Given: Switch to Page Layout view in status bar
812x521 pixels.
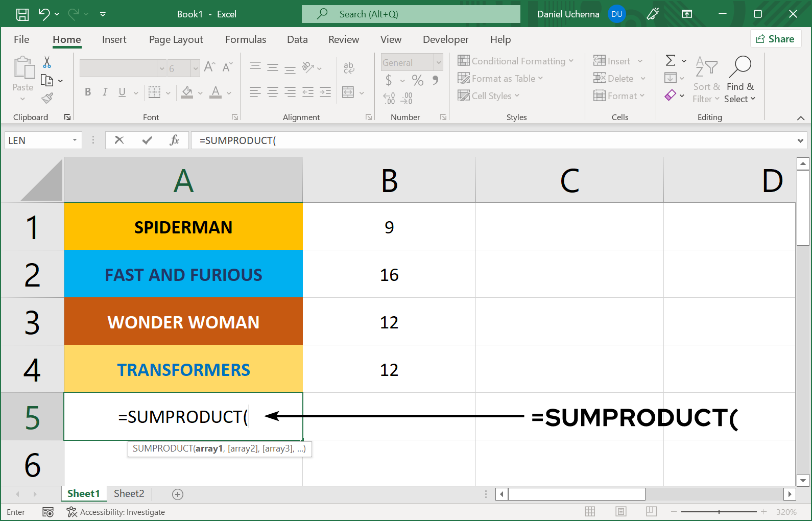Looking at the screenshot, I should [x=621, y=512].
